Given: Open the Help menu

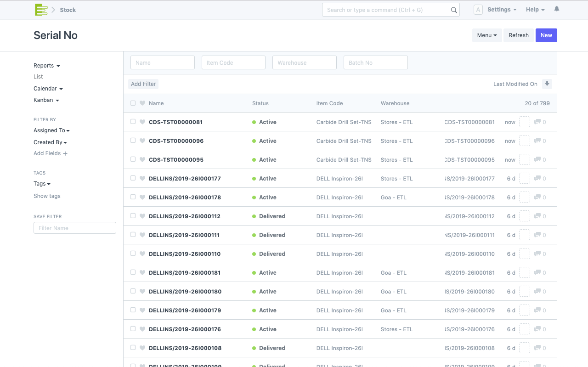Looking at the screenshot, I should (535, 10).
